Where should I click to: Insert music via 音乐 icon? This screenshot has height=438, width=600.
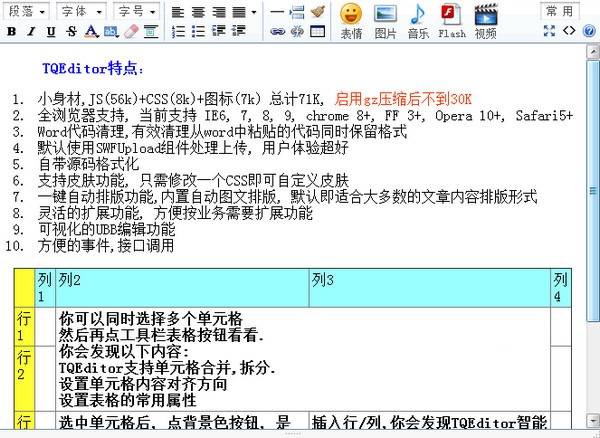tap(418, 21)
